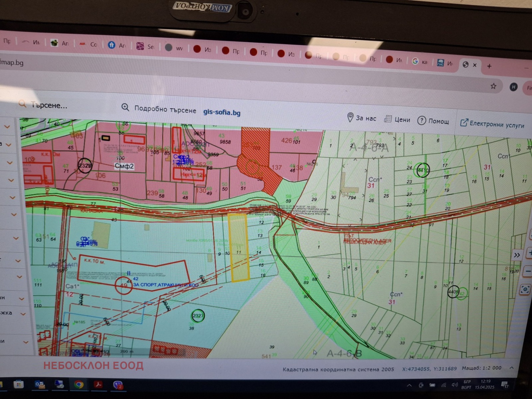The image size is (532, 399).
Task: Open the Помощ help page
Action: click(433, 121)
